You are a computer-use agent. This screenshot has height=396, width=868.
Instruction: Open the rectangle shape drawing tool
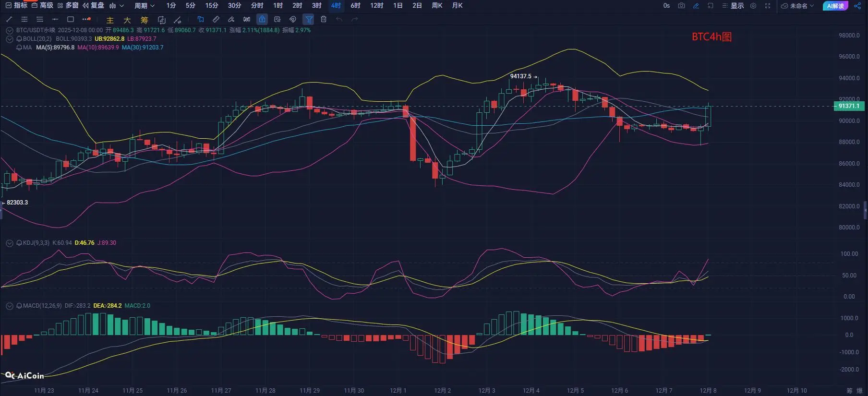click(x=71, y=19)
